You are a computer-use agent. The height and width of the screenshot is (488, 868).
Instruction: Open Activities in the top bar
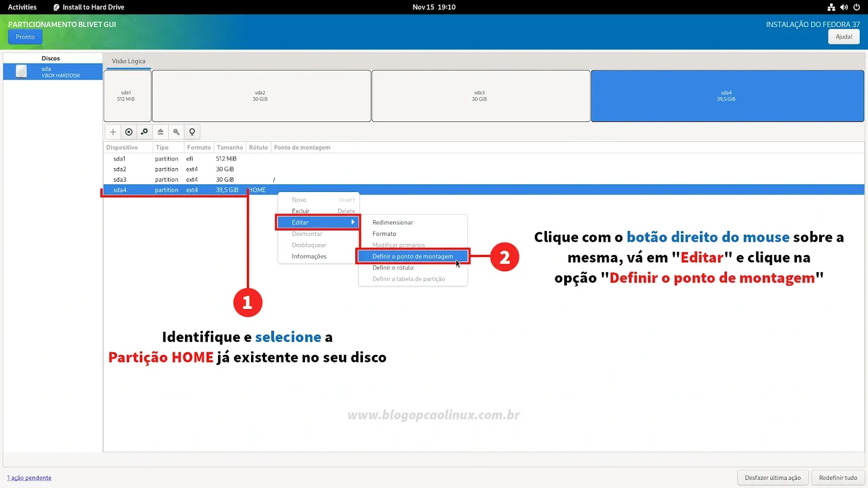coord(22,7)
